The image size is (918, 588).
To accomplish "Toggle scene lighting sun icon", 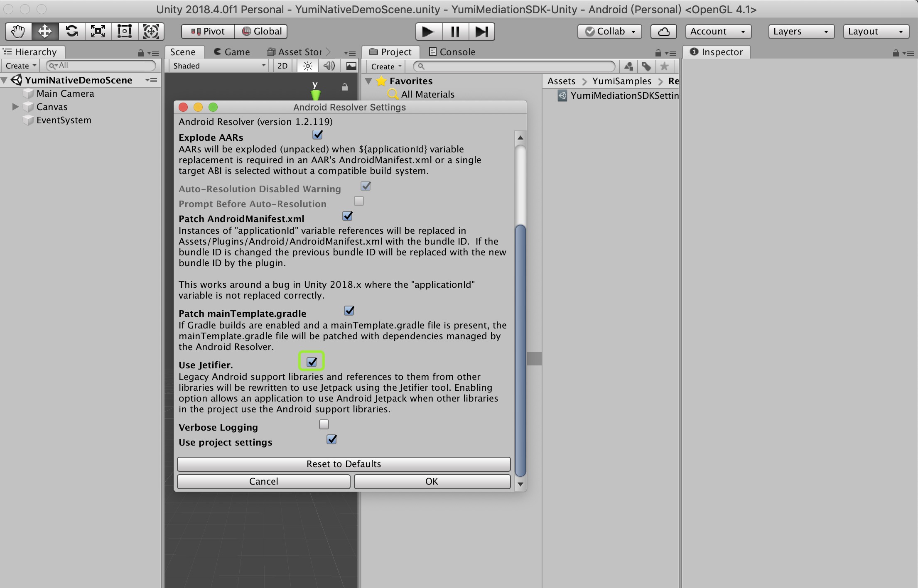I will pyautogui.click(x=307, y=66).
